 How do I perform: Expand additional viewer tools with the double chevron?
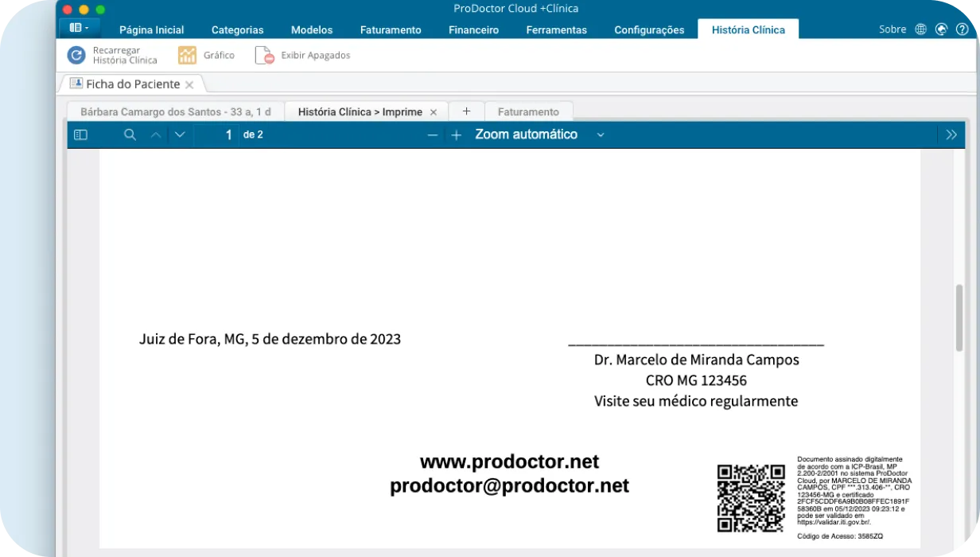click(952, 134)
